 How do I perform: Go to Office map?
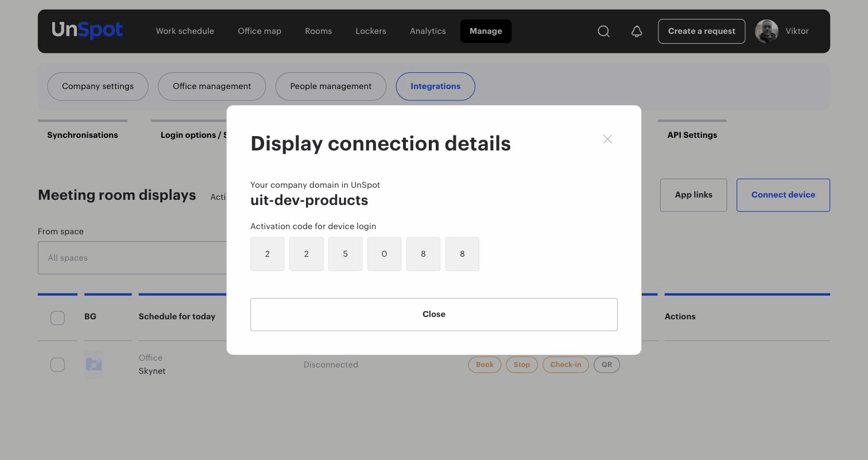(x=259, y=31)
